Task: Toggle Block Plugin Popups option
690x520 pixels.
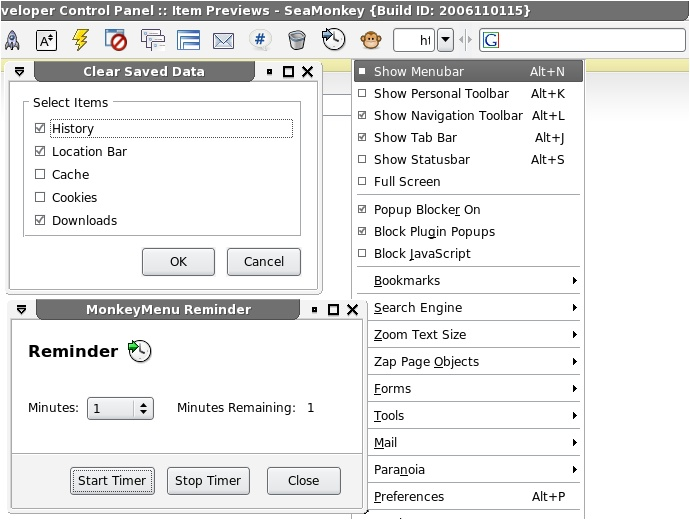Action: point(468,231)
